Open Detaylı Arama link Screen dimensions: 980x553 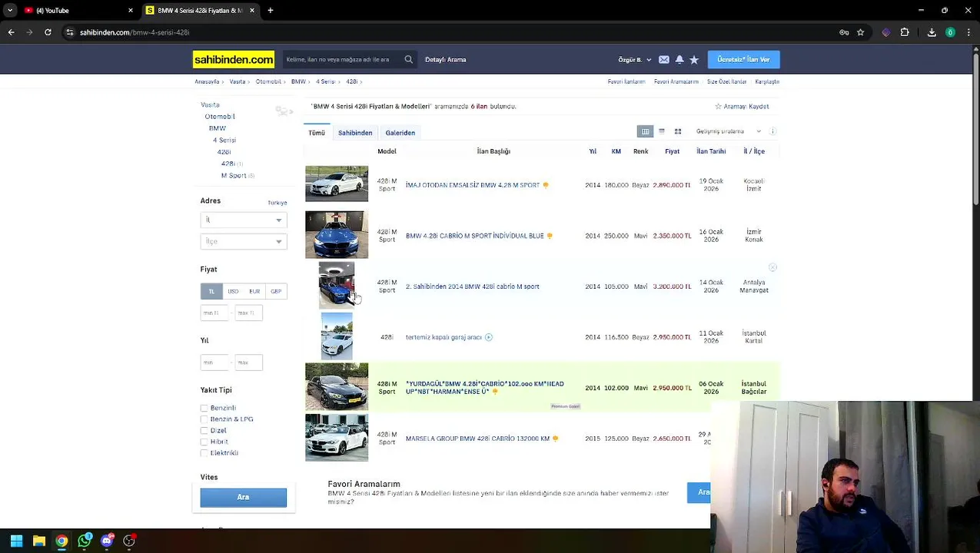click(446, 59)
